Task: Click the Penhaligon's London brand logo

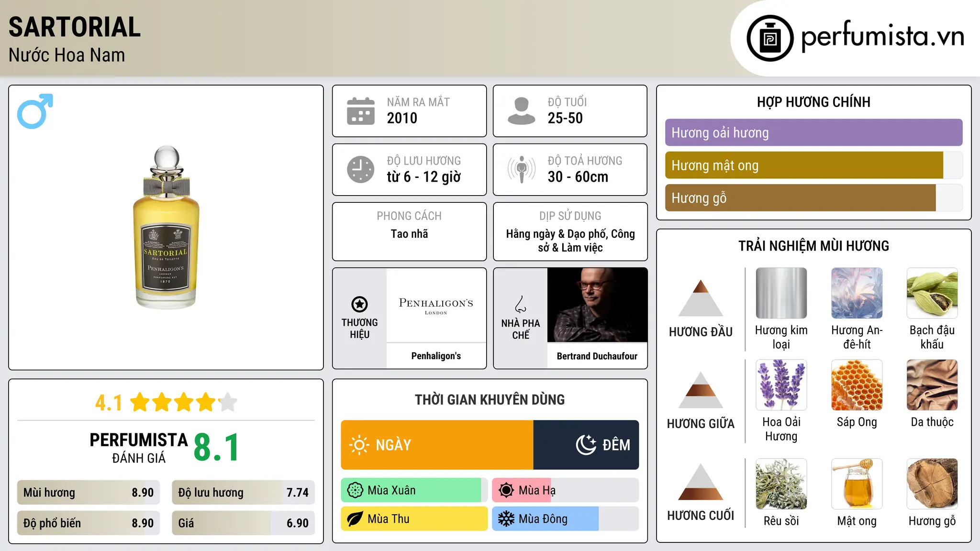Action: pyautogui.click(x=436, y=305)
